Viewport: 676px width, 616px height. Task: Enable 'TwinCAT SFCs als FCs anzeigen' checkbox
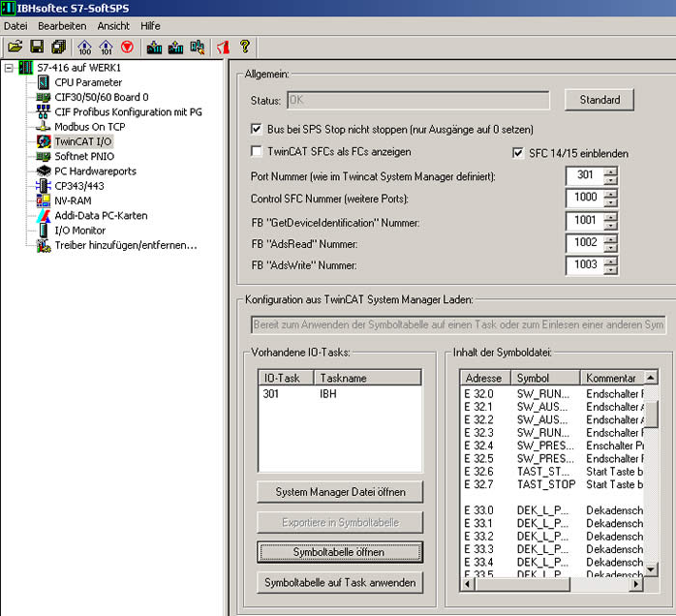[256, 151]
